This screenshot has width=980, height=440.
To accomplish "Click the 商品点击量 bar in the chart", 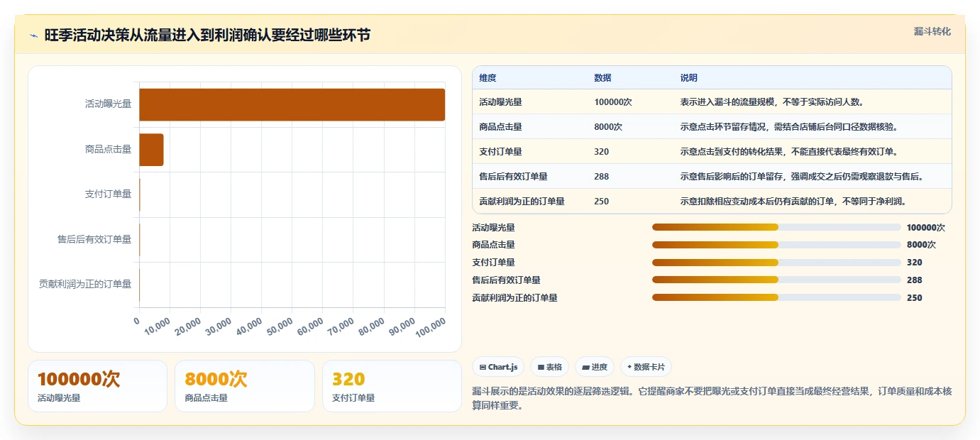I will point(151,150).
